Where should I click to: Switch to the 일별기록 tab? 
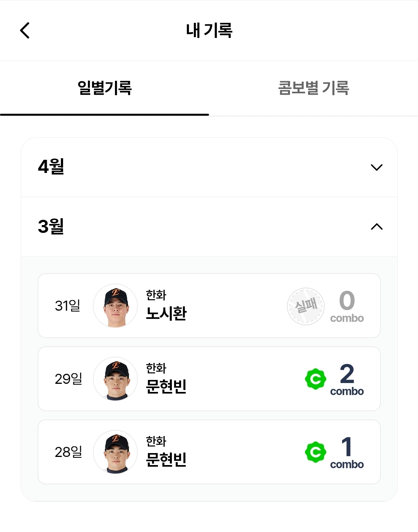pos(104,88)
